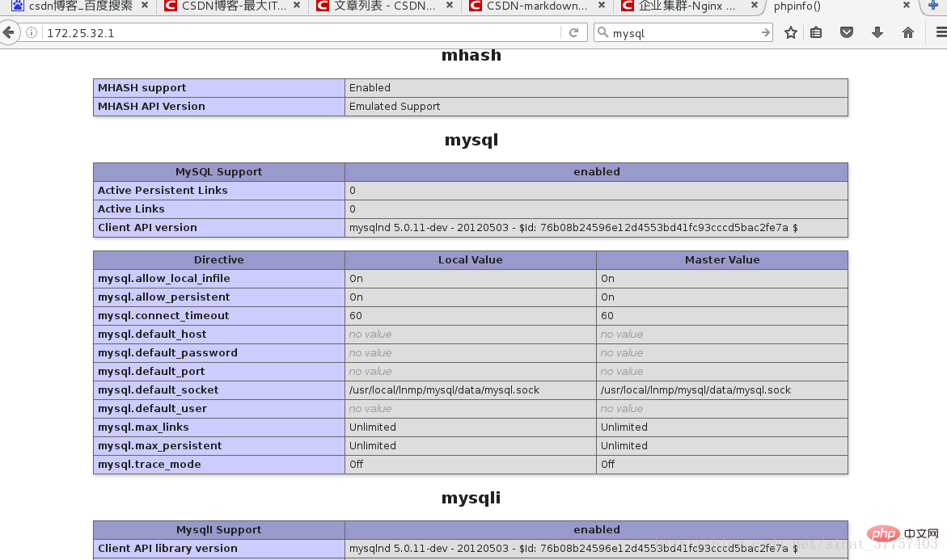Click mysql.default_socket directive

(x=159, y=389)
